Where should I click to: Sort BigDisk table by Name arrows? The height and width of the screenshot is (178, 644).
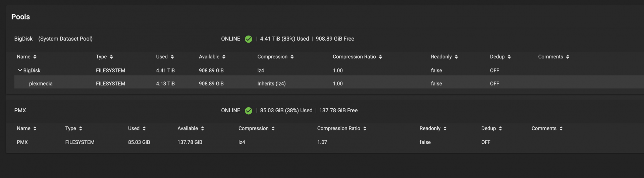pyautogui.click(x=35, y=57)
